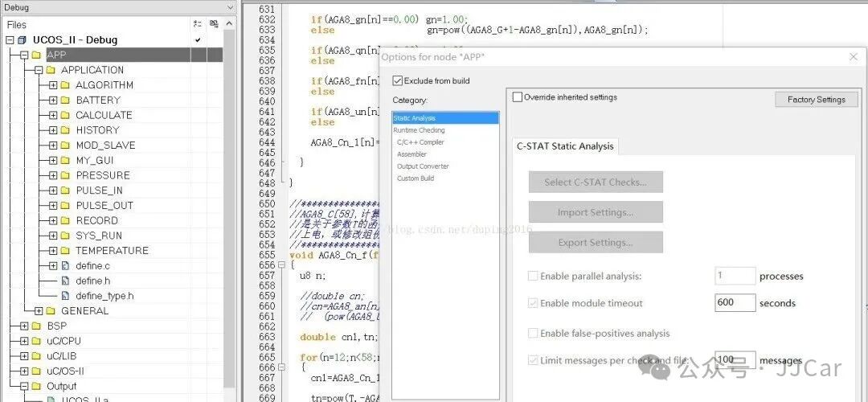Click the Output folder icon
Viewport: 868px width, 402px height.
tap(36, 386)
